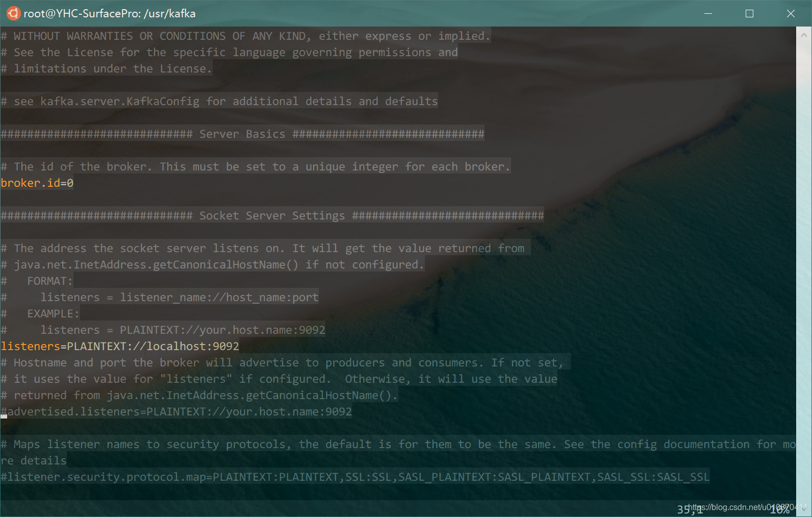Click the Server Basics section header

242,134
